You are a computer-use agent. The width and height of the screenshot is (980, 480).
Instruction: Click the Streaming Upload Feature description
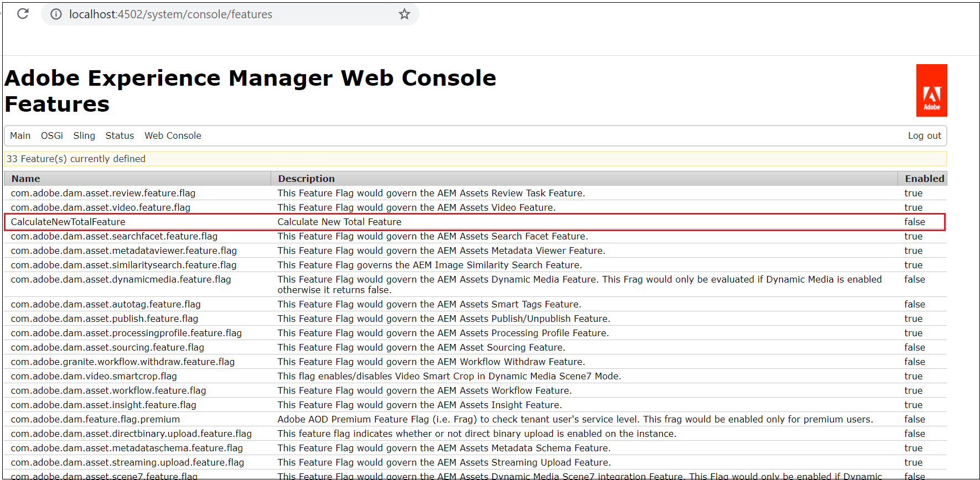click(444, 462)
